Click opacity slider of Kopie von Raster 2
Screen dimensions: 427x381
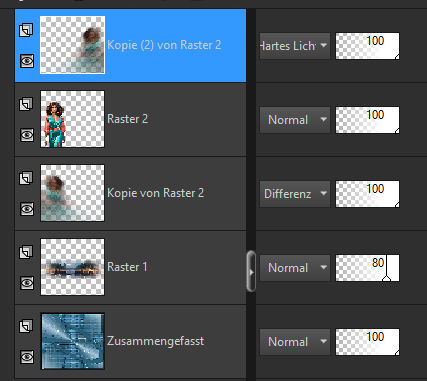(367, 194)
